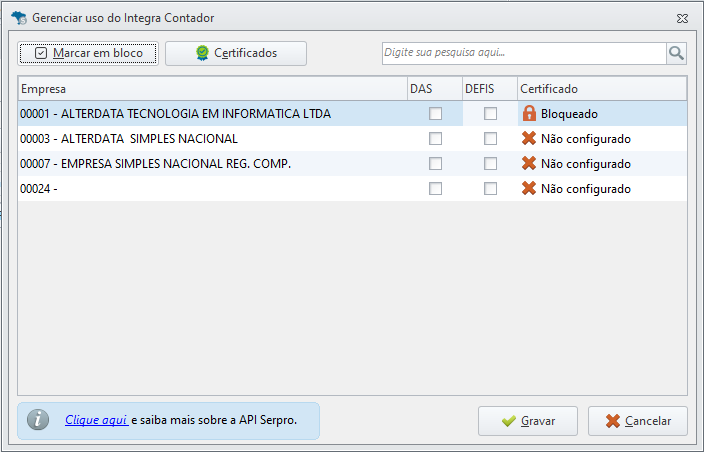704x452 pixels.
Task: Save changes with the Gravar button
Action: pyautogui.click(x=528, y=421)
